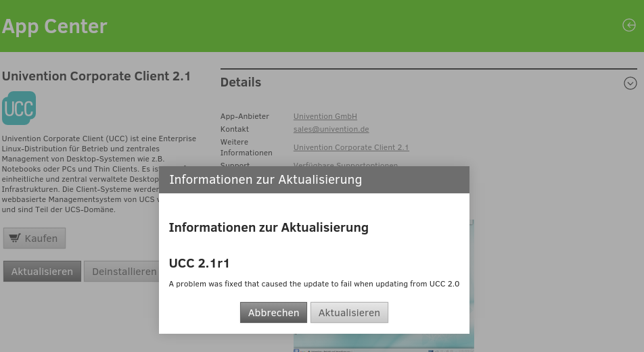Open the Verfügbare Supportoptionen link
The image size is (644, 352).
tap(345, 165)
